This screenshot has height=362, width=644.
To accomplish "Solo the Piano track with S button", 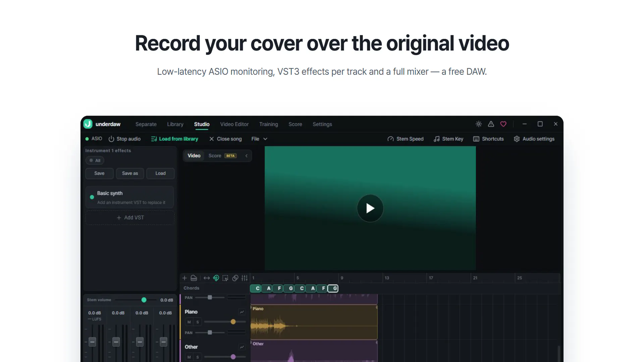I will coord(198,322).
